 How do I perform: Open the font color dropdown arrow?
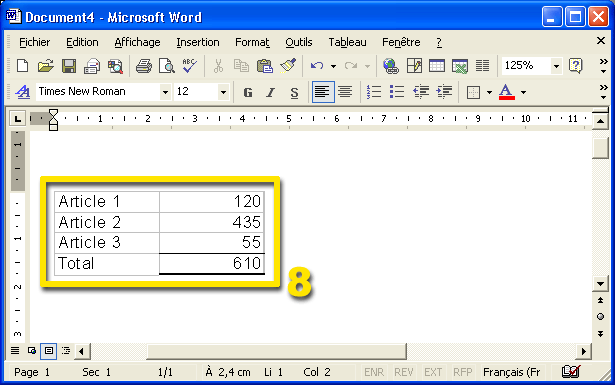(x=523, y=93)
